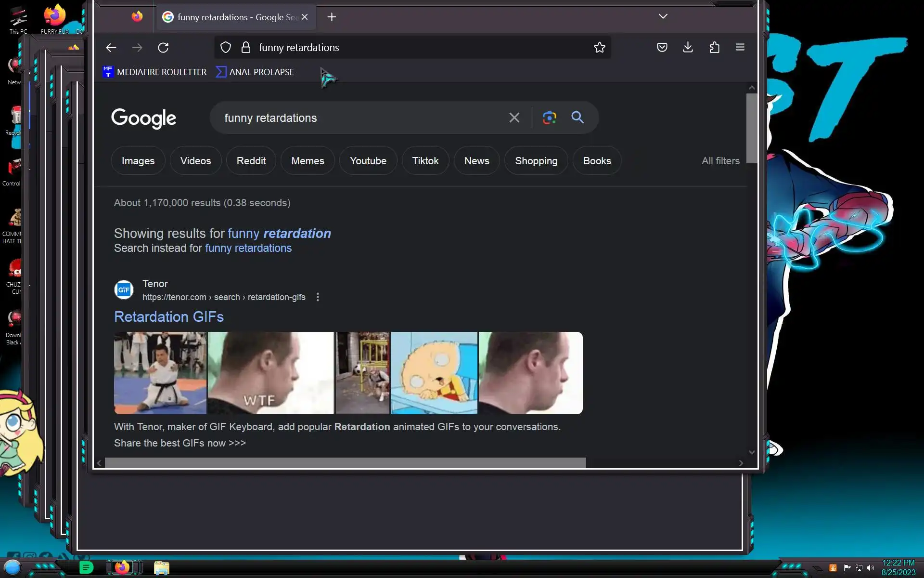924x578 pixels.
Task: Open the Save to Pocket icon
Action: (662, 47)
